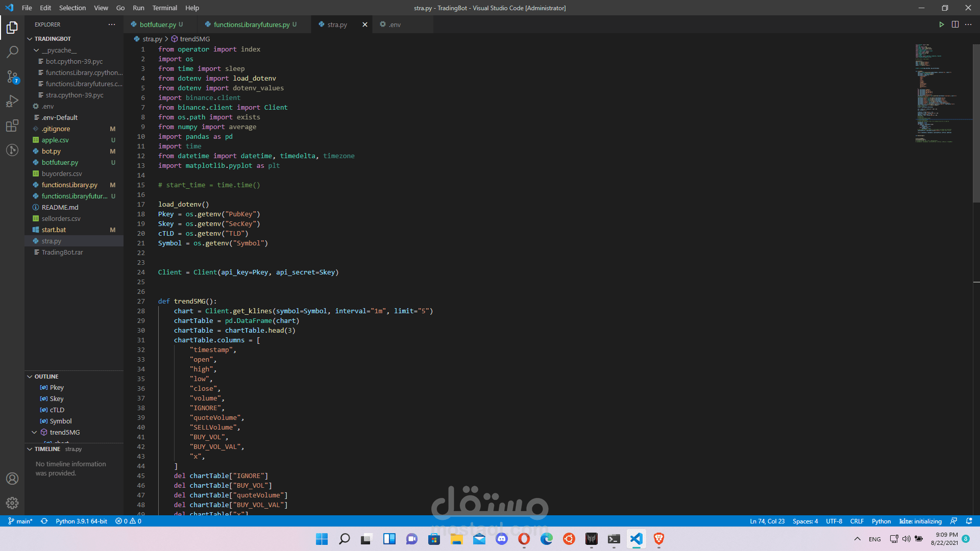Open errors and warnings problems count
980x551 pixels.
click(x=128, y=521)
